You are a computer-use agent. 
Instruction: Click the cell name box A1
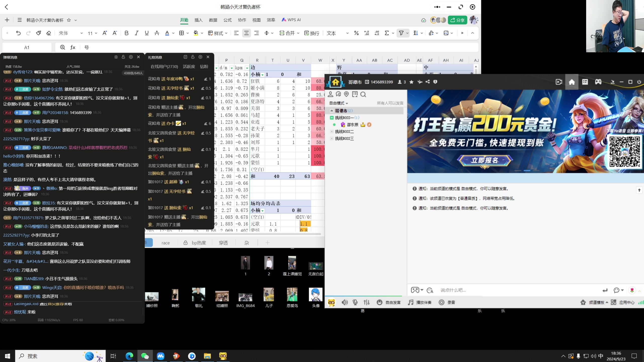[x=27, y=47]
